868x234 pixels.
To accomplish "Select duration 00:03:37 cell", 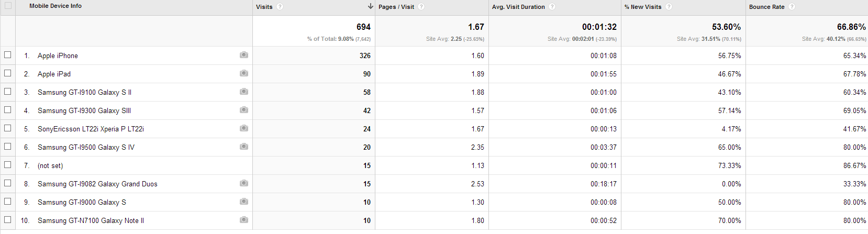I will coord(604,147).
